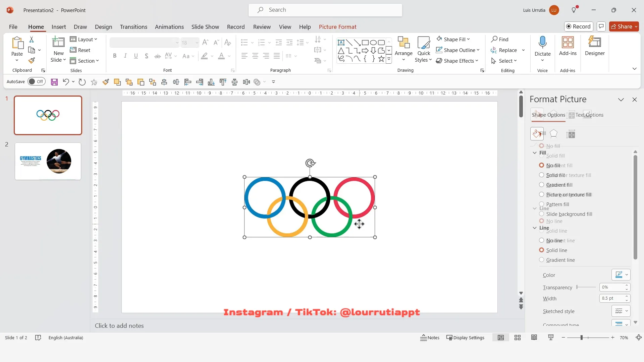The width and height of the screenshot is (644, 362).
Task: Select Size & Properties icon in Format Picture
Action: point(571,134)
